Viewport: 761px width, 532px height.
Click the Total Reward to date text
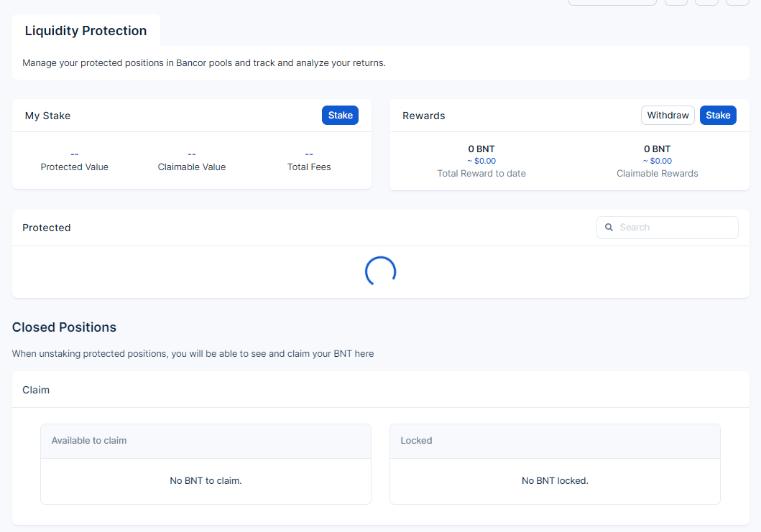[x=481, y=174]
